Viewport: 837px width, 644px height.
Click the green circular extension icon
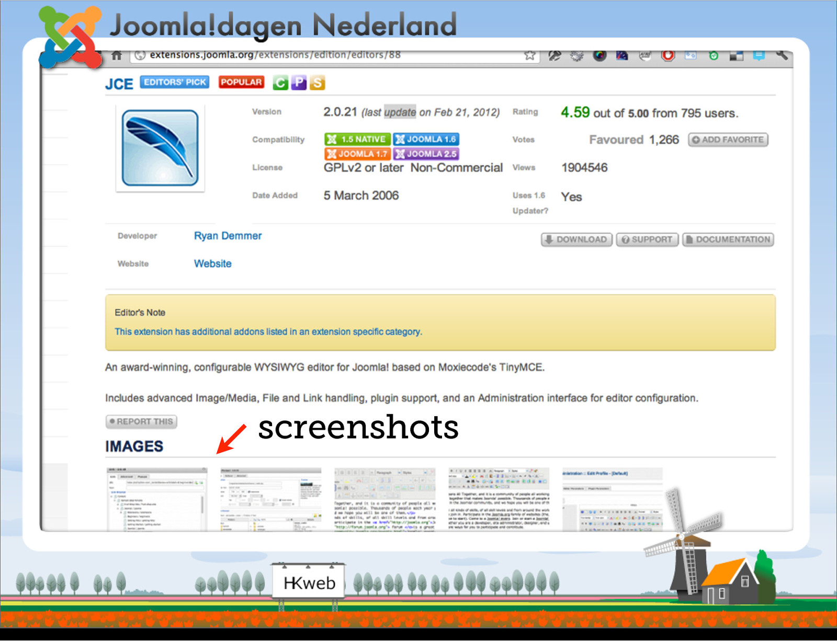click(x=714, y=55)
